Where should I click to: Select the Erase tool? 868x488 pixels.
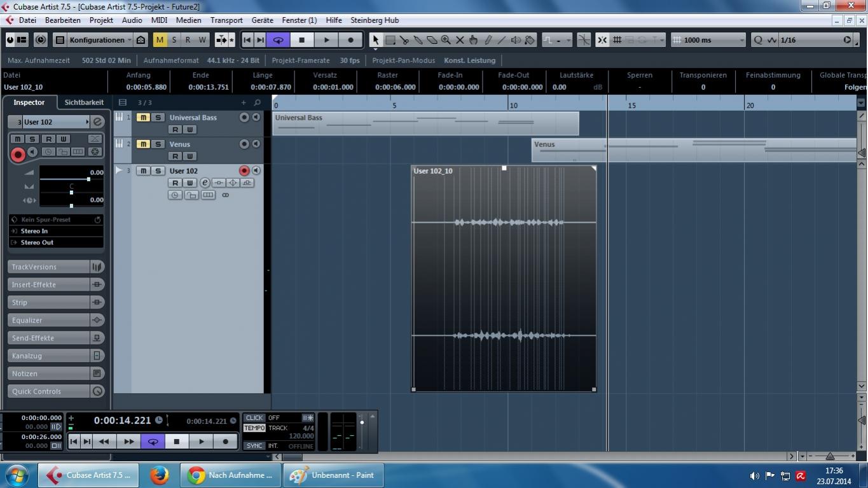432,40
